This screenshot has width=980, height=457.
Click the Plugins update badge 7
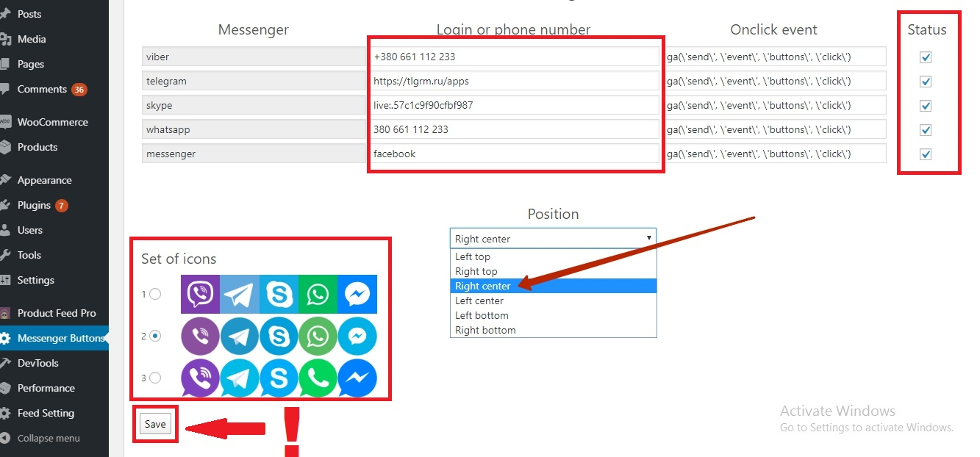point(62,206)
